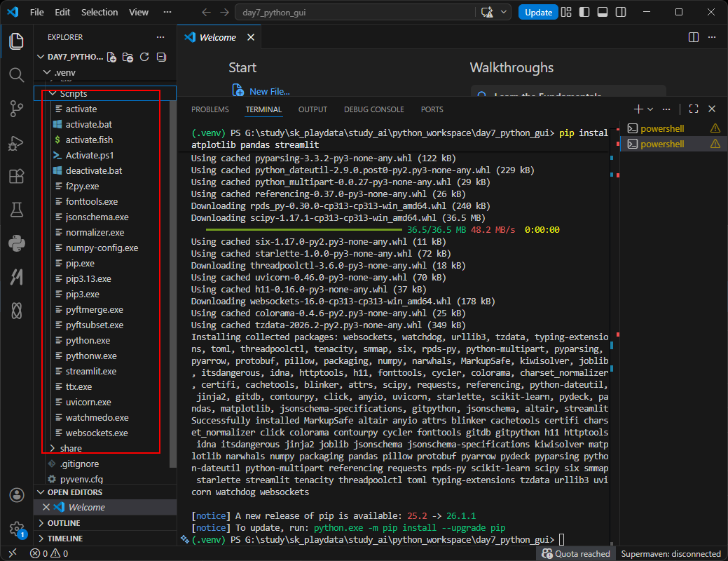Toggle the primary side bar visibility
Screen dimensions: 728x561
click(584, 12)
